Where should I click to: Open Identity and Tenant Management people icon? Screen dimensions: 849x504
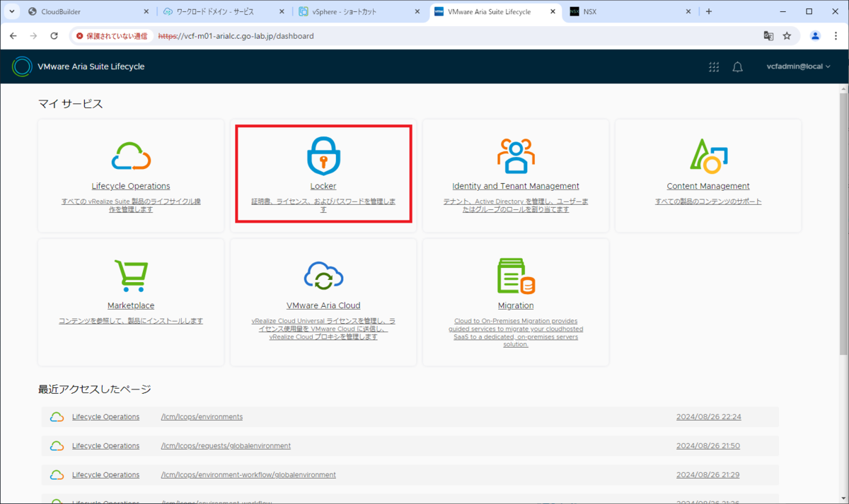pos(516,156)
